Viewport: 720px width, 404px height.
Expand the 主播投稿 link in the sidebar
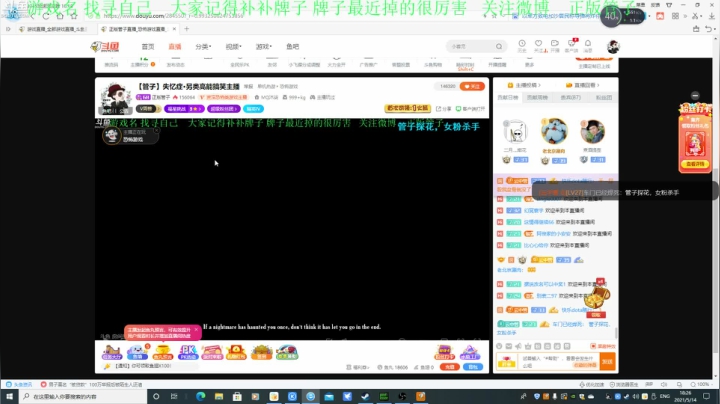[524, 85]
